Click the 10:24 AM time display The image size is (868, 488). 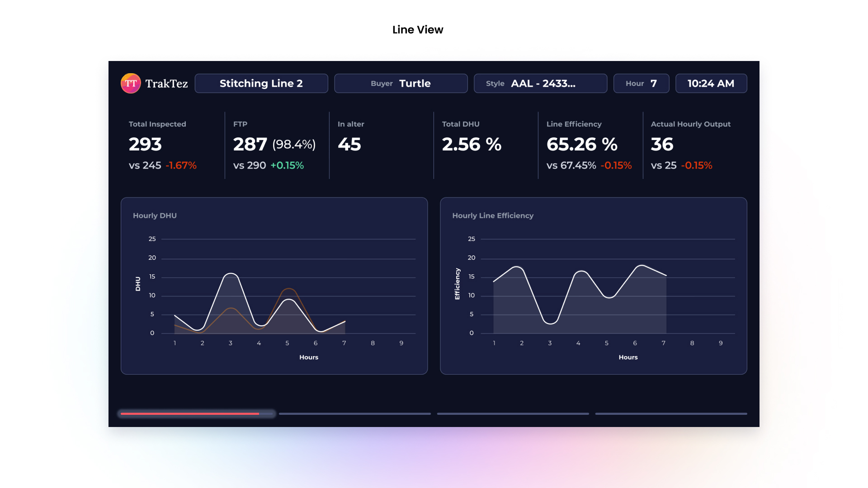(711, 84)
